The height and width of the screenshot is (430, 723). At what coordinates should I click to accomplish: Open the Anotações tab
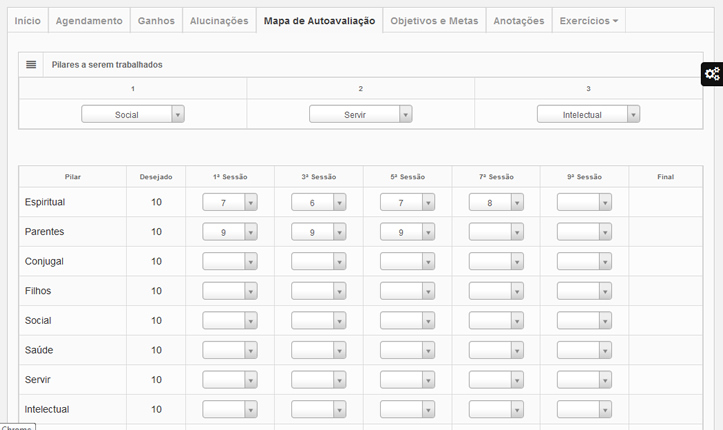coord(519,21)
